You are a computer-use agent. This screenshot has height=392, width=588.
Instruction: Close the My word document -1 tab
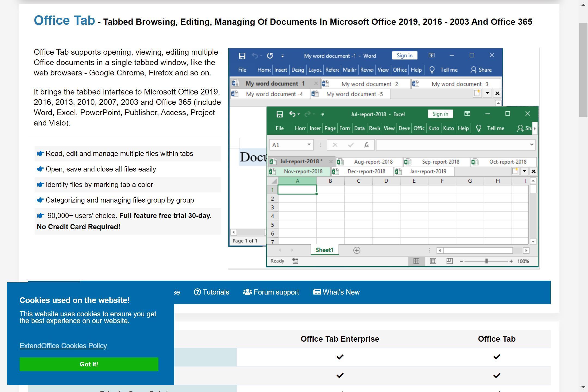pyautogui.click(x=316, y=83)
